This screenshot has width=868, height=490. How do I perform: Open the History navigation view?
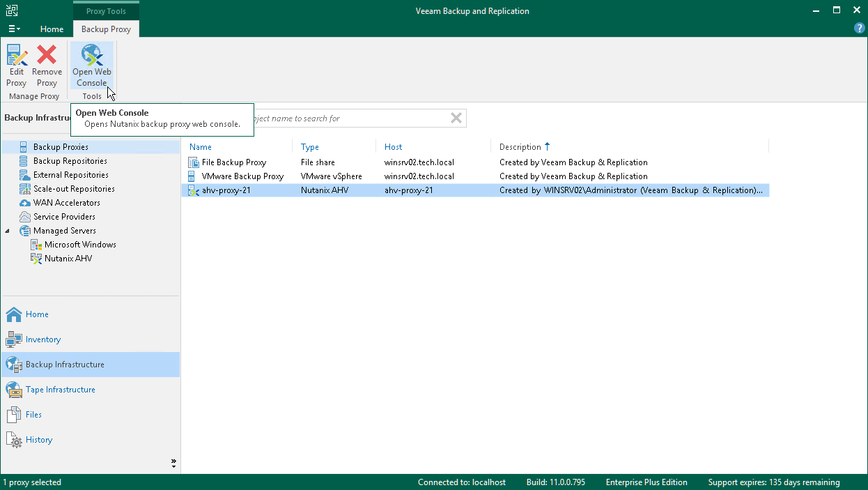[x=39, y=440]
